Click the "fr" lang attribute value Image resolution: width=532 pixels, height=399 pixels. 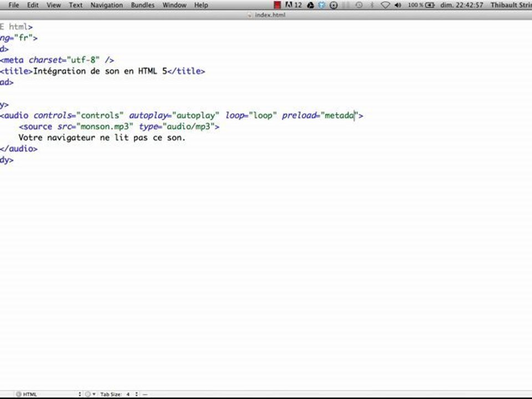[x=23, y=38]
